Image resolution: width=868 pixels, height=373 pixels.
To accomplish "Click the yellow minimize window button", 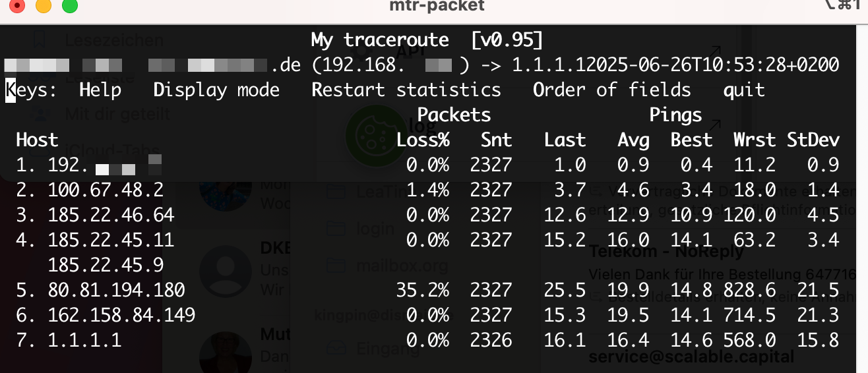I will point(43,7).
